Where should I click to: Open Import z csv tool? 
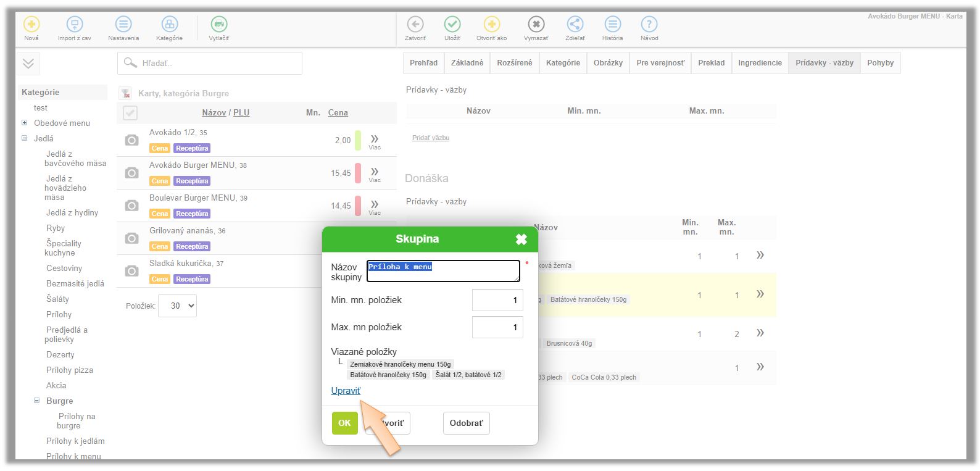74,25
